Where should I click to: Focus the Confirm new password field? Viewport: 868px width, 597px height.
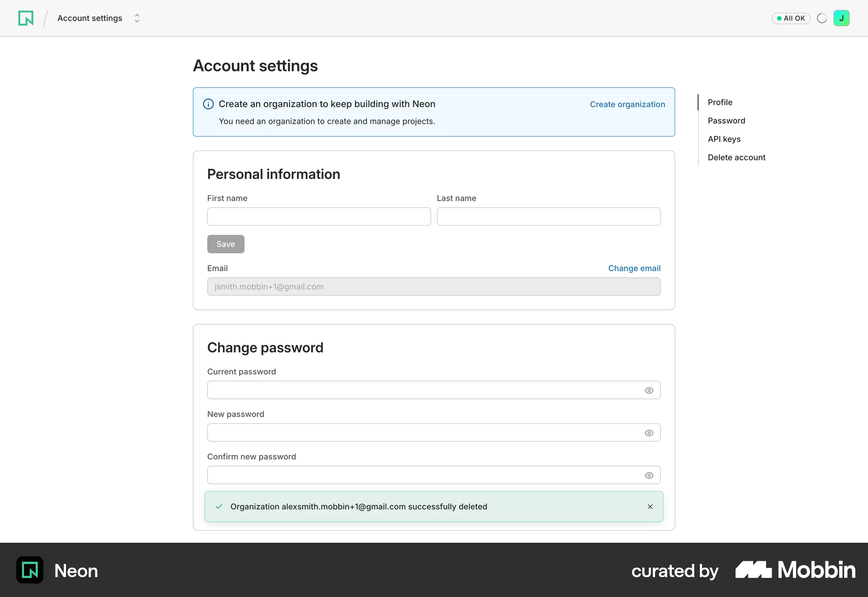(434, 475)
